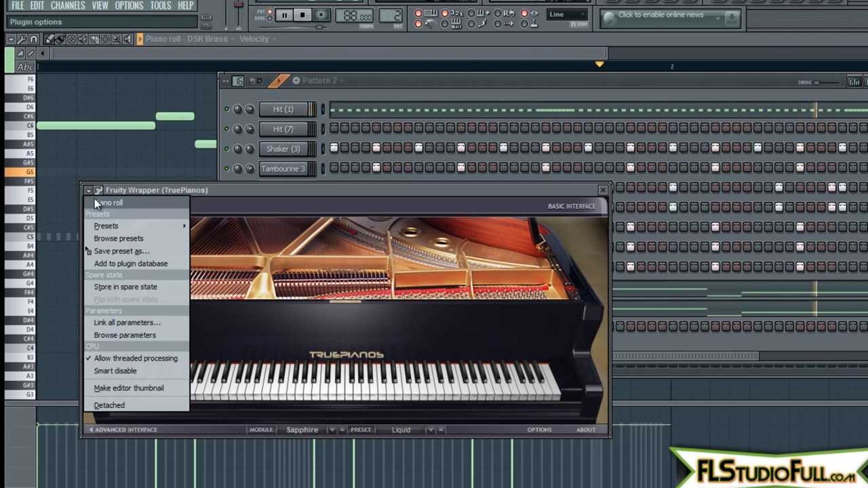This screenshot has height=488, width=868.
Task: Open the TOOLS menu
Action: click(161, 5)
